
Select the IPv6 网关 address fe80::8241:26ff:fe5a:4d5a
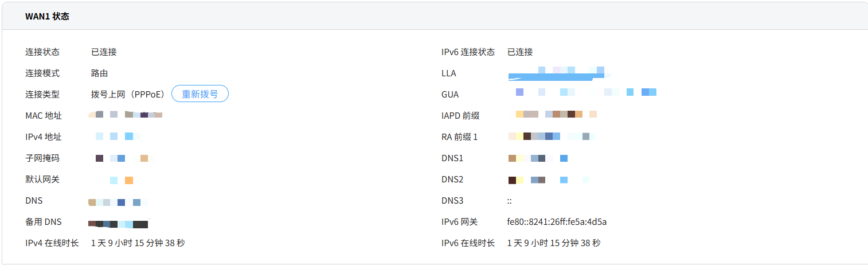[557, 222]
